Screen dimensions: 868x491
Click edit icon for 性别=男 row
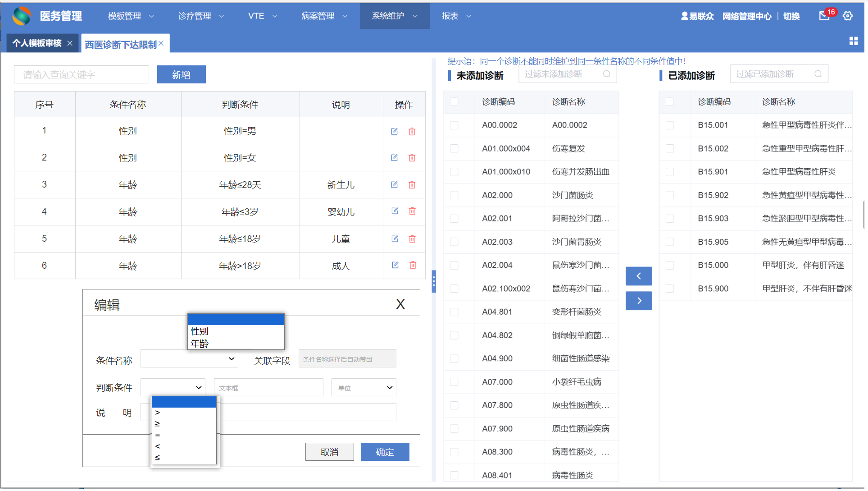click(x=394, y=131)
